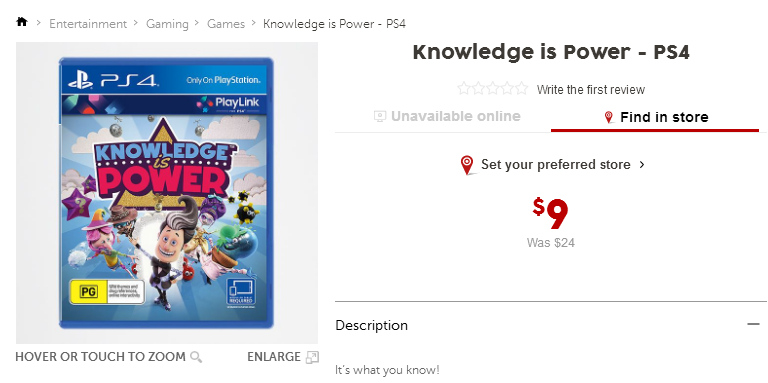This screenshot has width=768, height=383.
Task: Open the Entertainment breadcrumb link
Action: click(88, 24)
